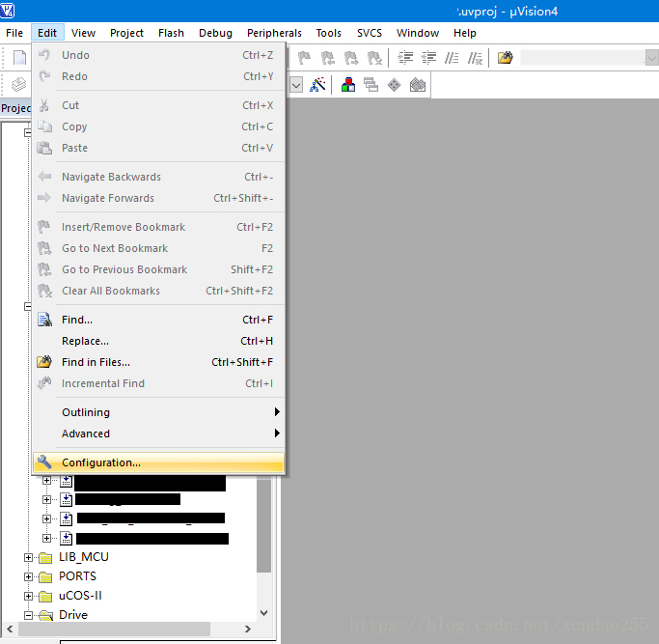This screenshot has width=659, height=644.
Task: Open the search text combo box dropdown
Action: tap(652, 58)
